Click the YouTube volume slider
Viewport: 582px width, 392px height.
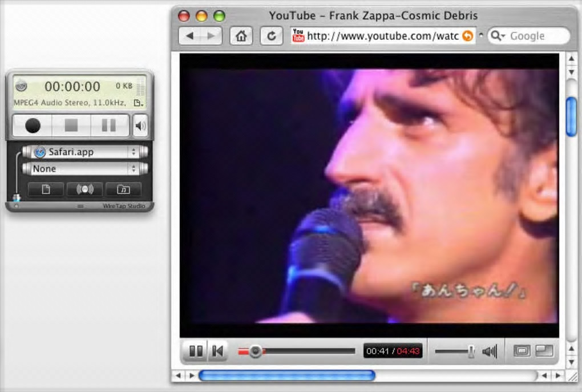(x=455, y=351)
